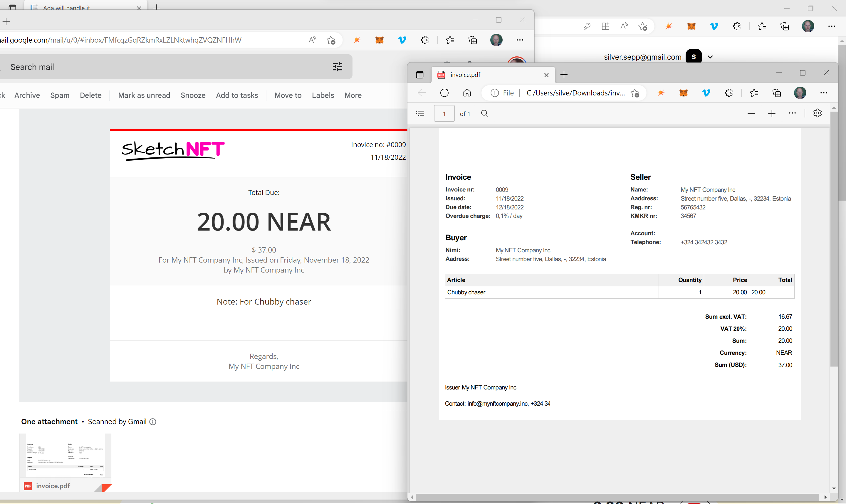846x504 pixels.
Task: Open Gmail search filter options icon
Action: pos(337,67)
